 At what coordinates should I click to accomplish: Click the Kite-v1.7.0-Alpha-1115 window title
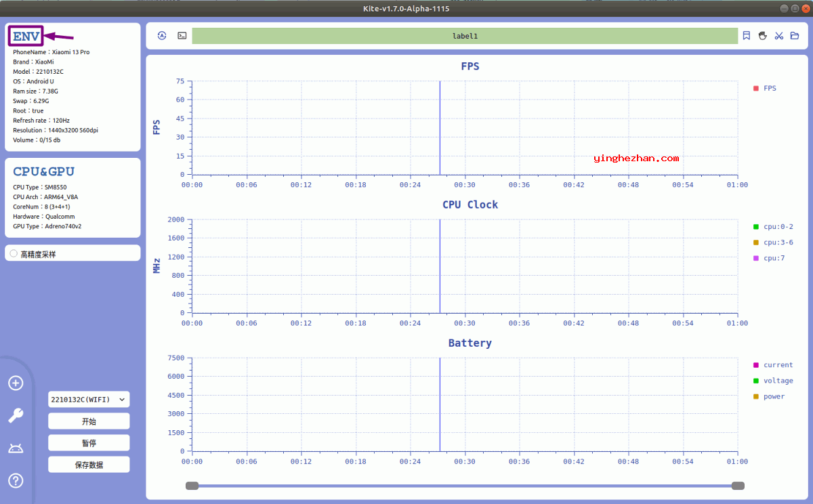406,8
